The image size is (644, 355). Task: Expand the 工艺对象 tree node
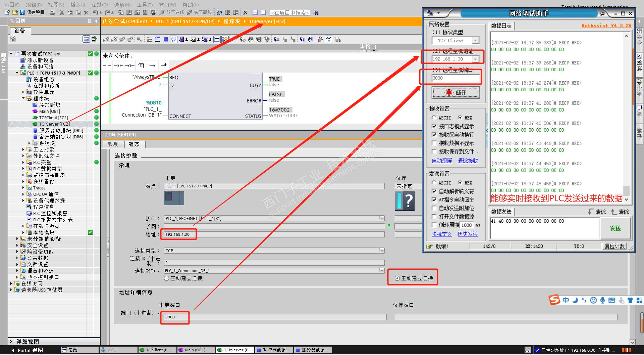click(x=23, y=149)
